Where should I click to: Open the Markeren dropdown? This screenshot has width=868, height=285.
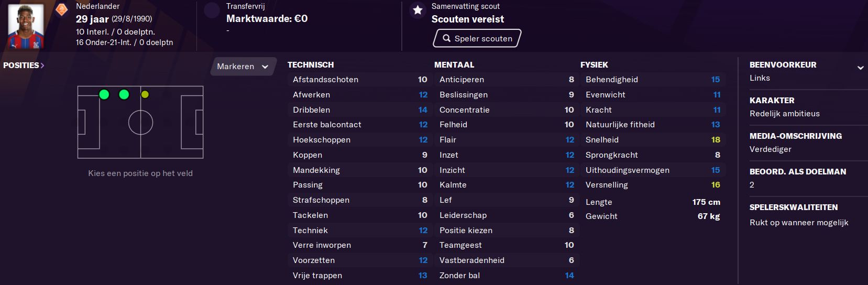243,67
